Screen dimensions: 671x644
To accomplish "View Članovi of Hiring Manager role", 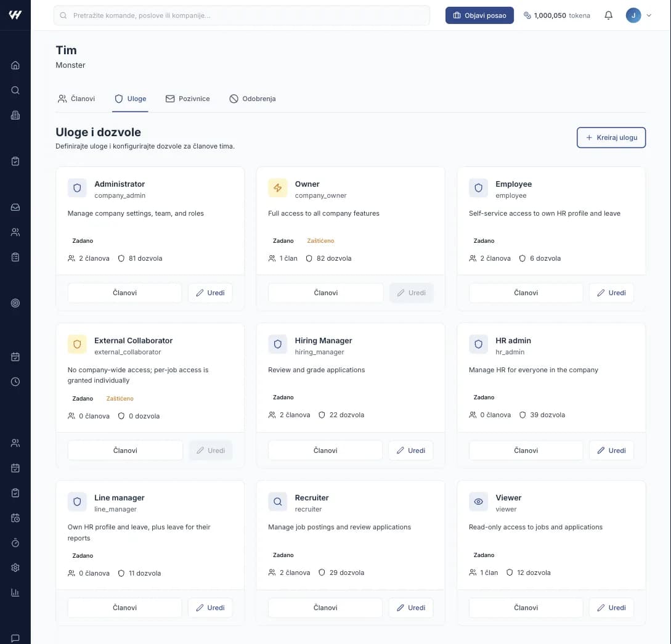I will tap(325, 450).
